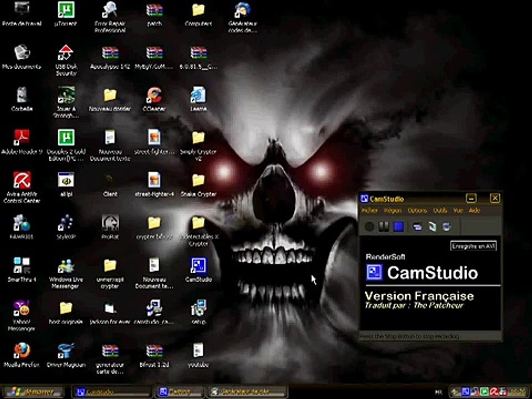Select Disciples 2 Gold Edition torrent icon
This screenshot has height=399, width=532.
66,145
